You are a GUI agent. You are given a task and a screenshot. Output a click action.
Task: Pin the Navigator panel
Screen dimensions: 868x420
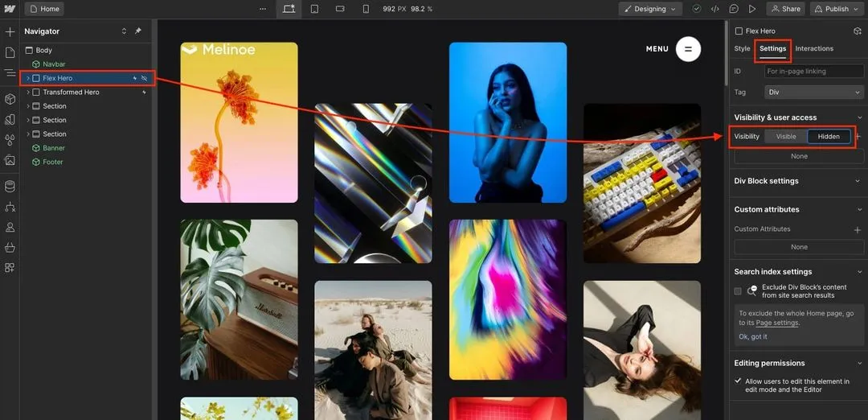138,31
